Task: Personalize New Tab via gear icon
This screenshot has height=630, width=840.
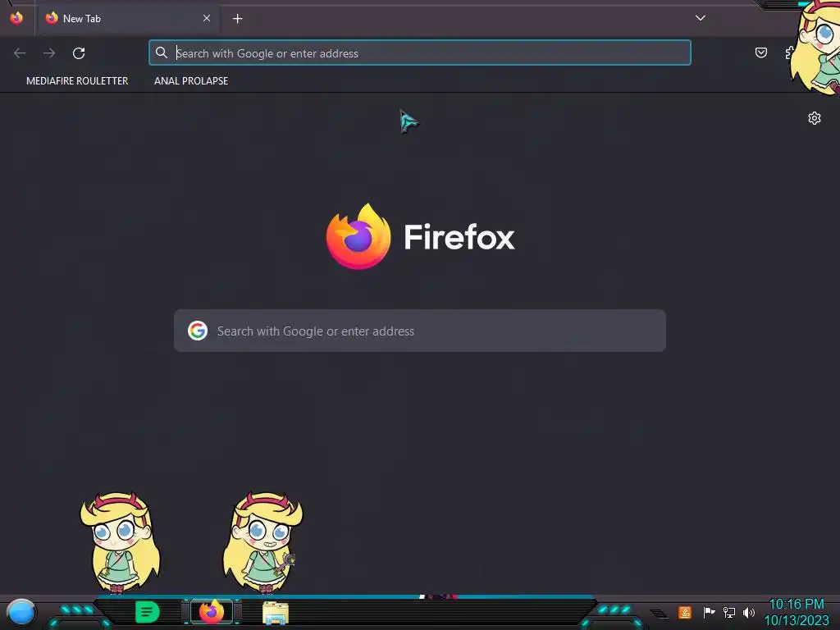Action: coord(815,118)
